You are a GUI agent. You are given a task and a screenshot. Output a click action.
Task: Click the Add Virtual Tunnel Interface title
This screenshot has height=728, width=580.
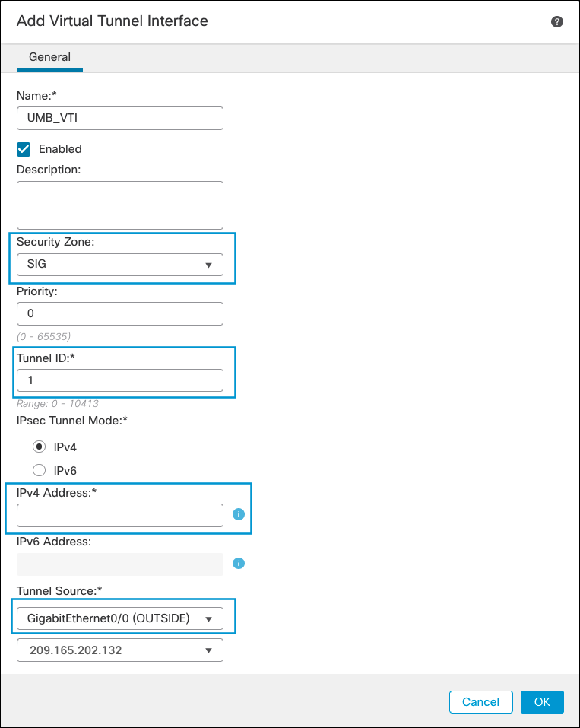tap(113, 21)
